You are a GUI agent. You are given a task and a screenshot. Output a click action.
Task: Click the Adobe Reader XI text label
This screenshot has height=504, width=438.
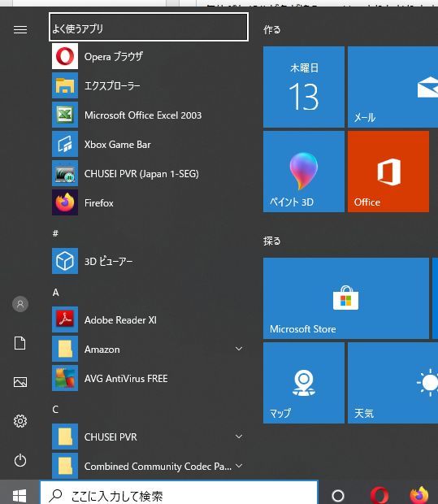[x=120, y=319]
